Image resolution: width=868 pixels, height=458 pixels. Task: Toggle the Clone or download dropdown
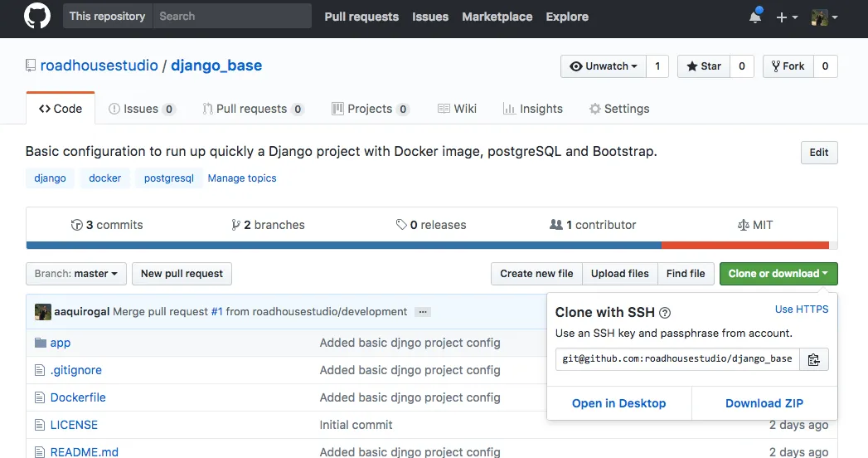tap(778, 274)
